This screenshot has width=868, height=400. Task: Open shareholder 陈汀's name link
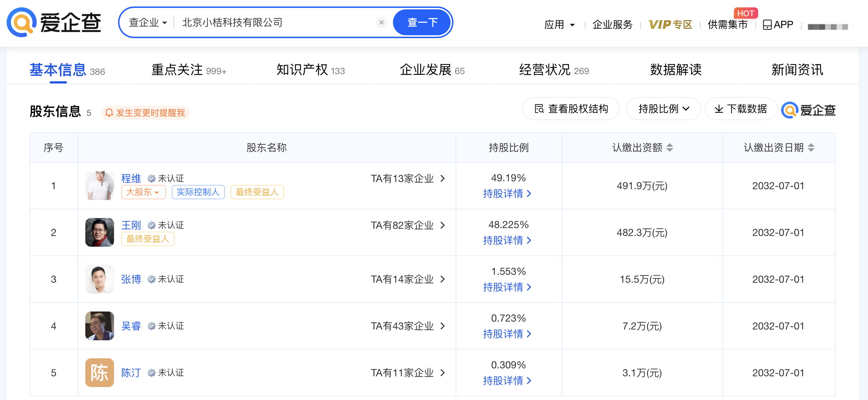pyautogui.click(x=131, y=373)
